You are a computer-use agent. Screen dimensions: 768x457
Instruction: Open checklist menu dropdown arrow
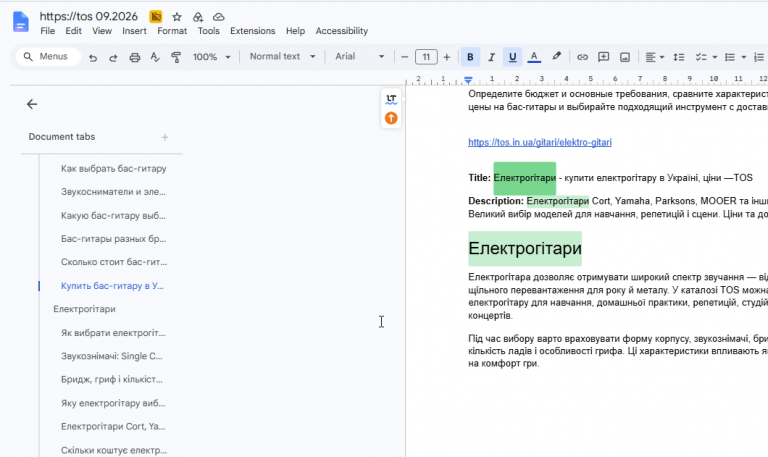pos(715,57)
